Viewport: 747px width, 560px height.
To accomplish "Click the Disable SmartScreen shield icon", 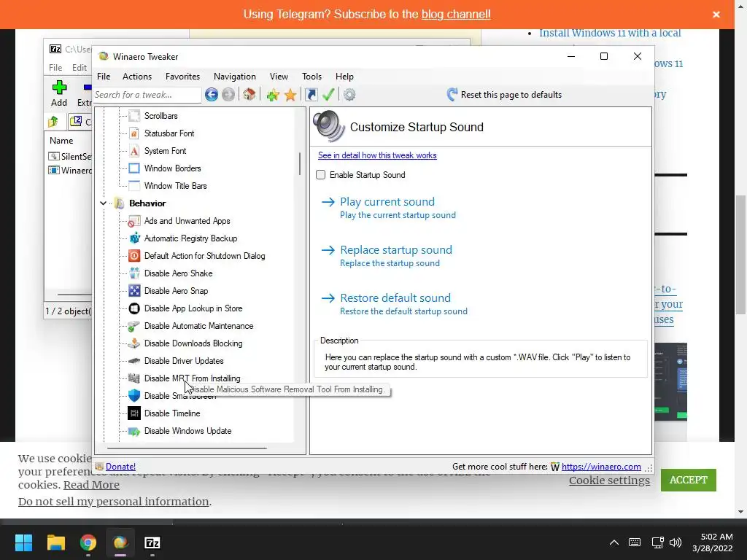I will (134, 396).
